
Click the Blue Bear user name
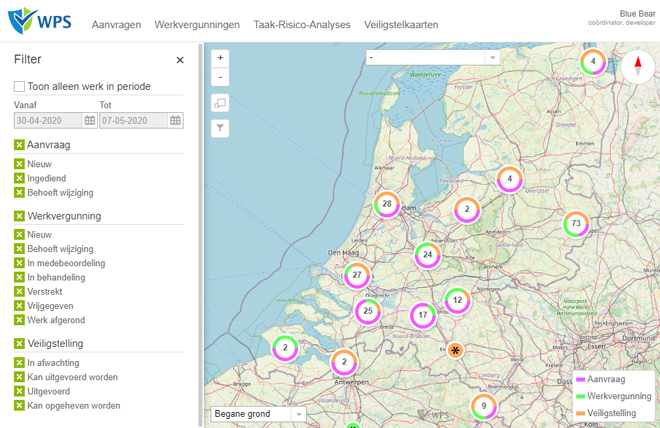(637, 14)
